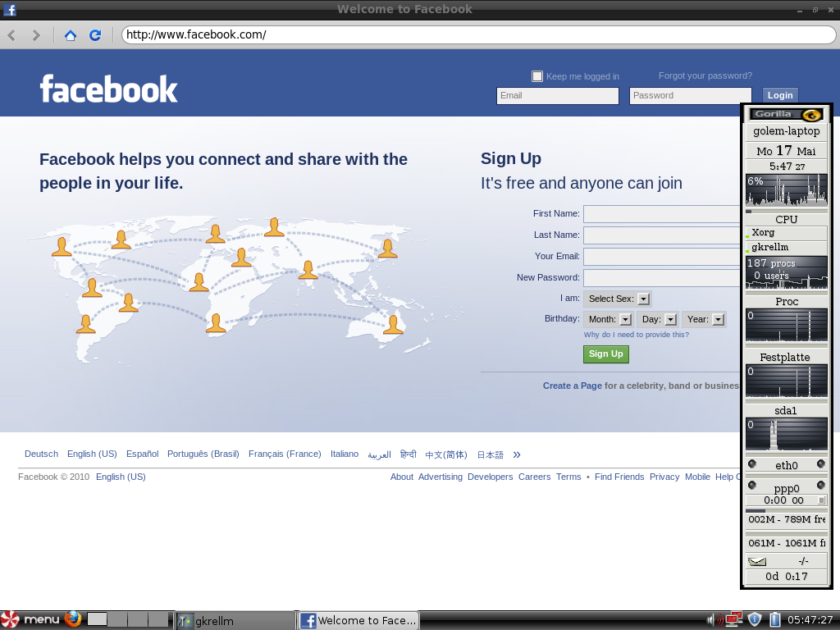Screen dimensions: 840x630
Task: Switch to the gkrellm taskbar window
Action: (235, 621)
